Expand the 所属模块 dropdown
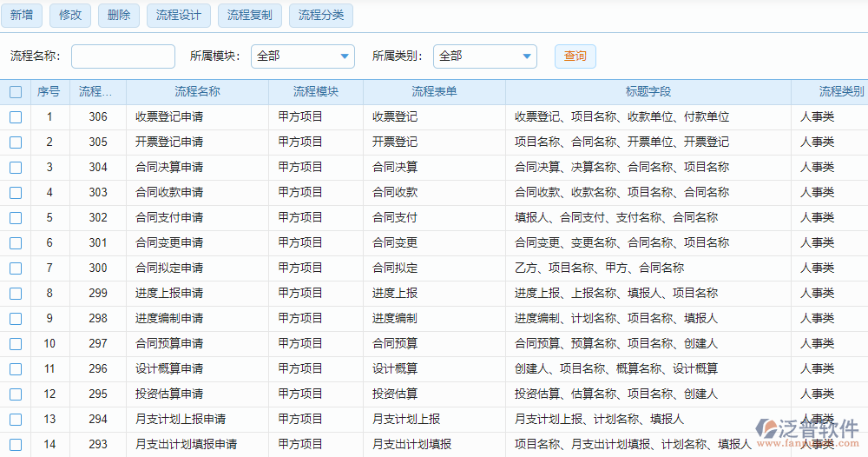Viewport: 868px width, 457px height. (x=302, y=56)
